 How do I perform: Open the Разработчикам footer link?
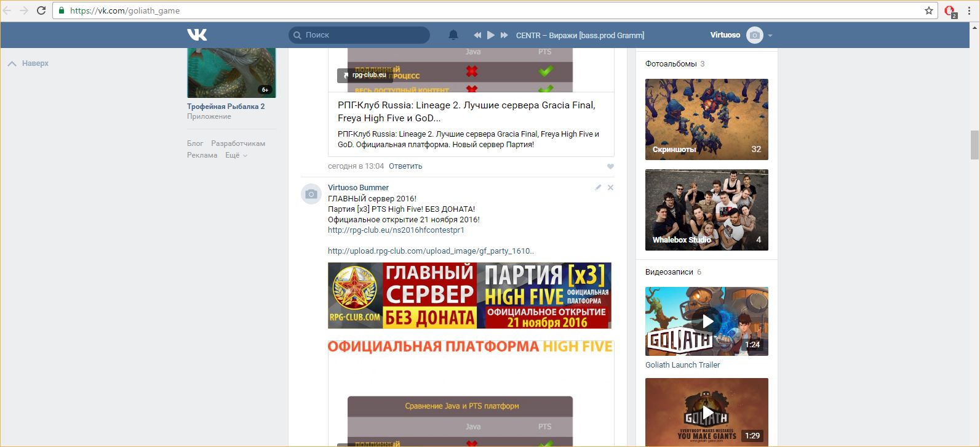click(238, 143)
